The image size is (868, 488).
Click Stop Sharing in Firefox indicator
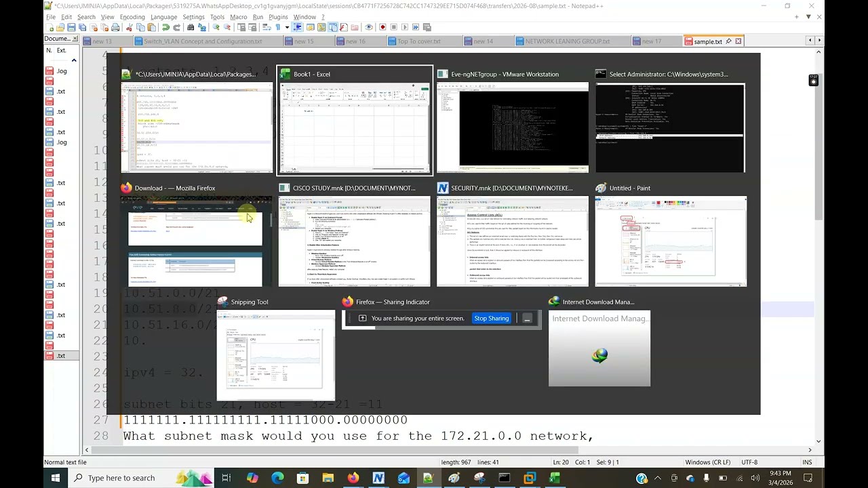tap(491, 319)
